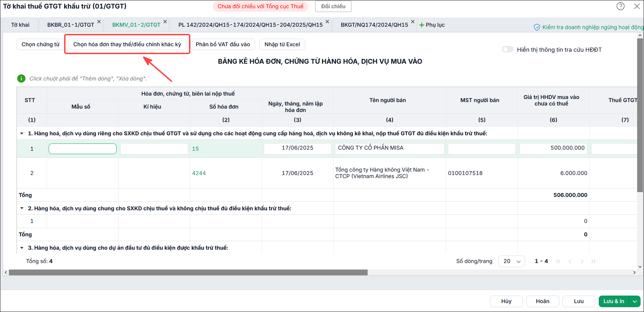
Task: Click the horizontal scrollbar thumb
Action: click(188, 273)
